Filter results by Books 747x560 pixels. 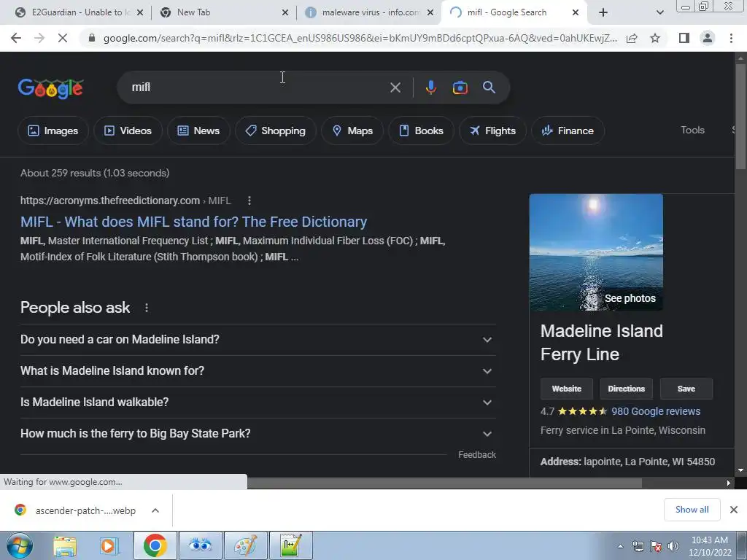click(x=421, y=131)
